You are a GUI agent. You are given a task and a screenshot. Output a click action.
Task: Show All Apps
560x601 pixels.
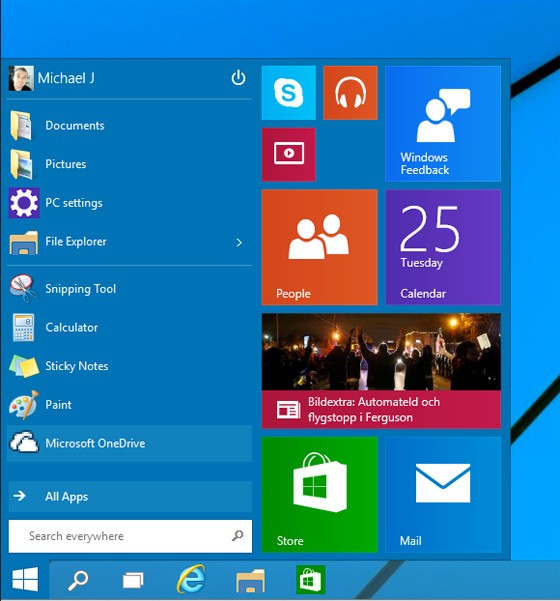[130, 496]
